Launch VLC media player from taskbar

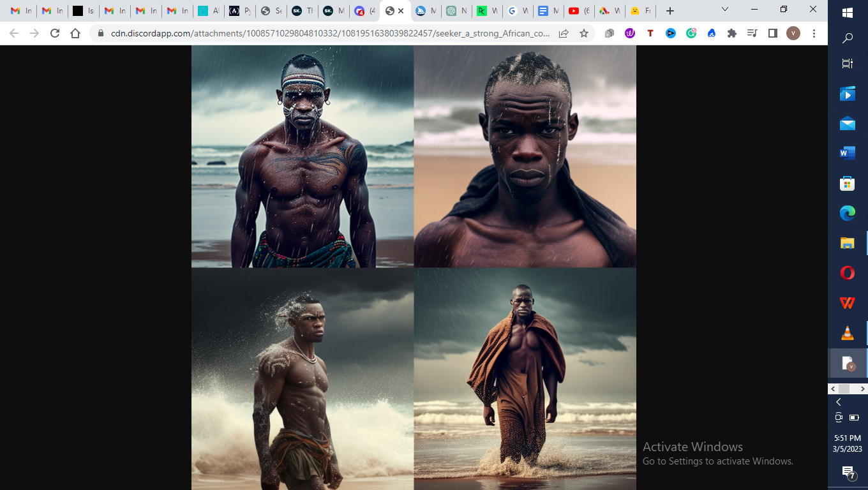click(848, 333)
